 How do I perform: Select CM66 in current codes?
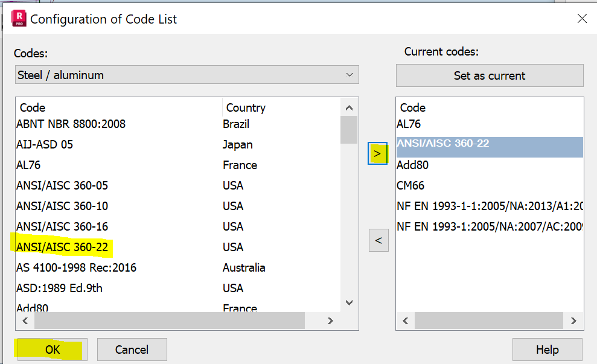pos(410,185)
